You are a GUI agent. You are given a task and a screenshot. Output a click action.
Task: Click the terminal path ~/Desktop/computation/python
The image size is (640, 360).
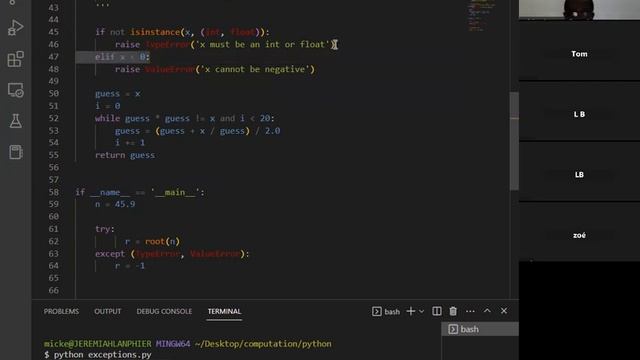point(263,344)
